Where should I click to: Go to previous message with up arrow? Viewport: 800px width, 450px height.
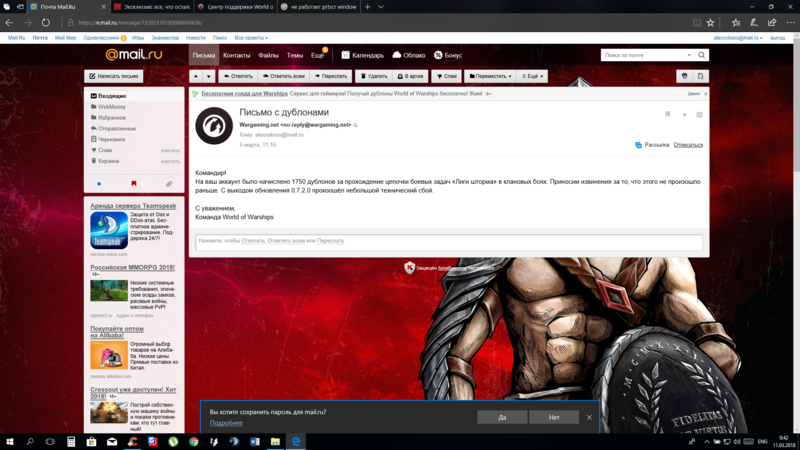click(x=196, y=76)
